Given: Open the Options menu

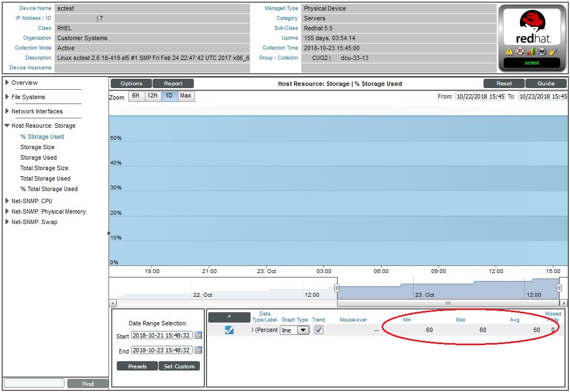Looking at the screenshot, I should click(x=131, y=84).
